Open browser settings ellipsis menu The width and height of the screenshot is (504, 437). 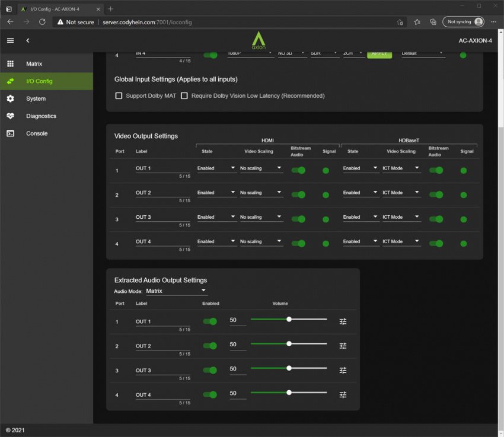click(493, 22)
